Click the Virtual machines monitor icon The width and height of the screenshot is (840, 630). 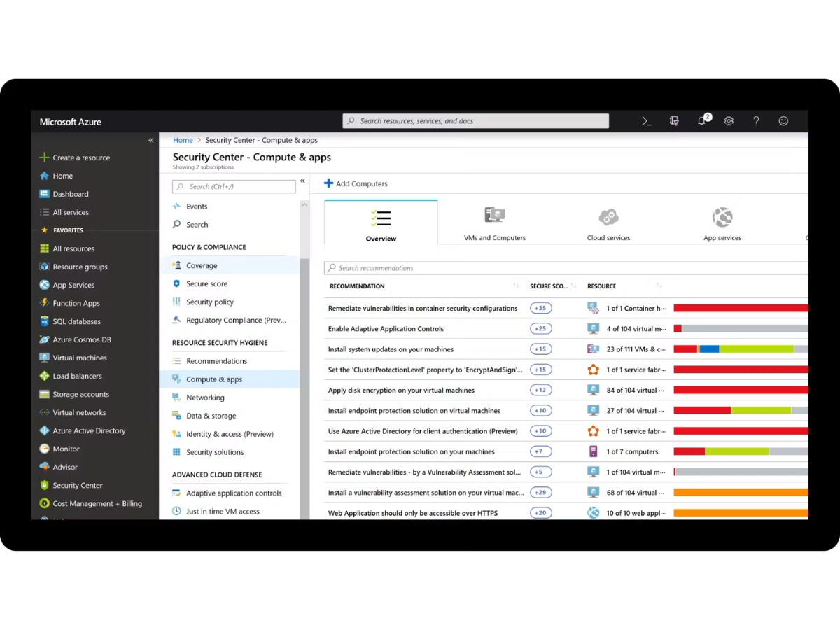point(45,358)
